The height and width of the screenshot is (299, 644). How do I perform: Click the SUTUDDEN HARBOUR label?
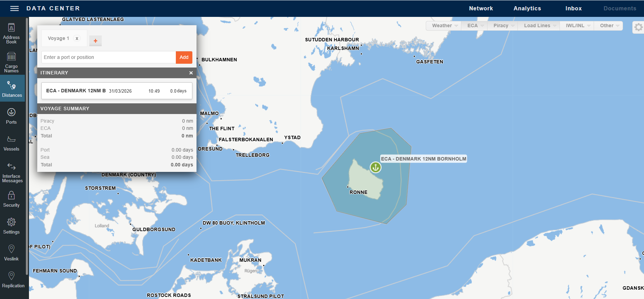[332, 40]
